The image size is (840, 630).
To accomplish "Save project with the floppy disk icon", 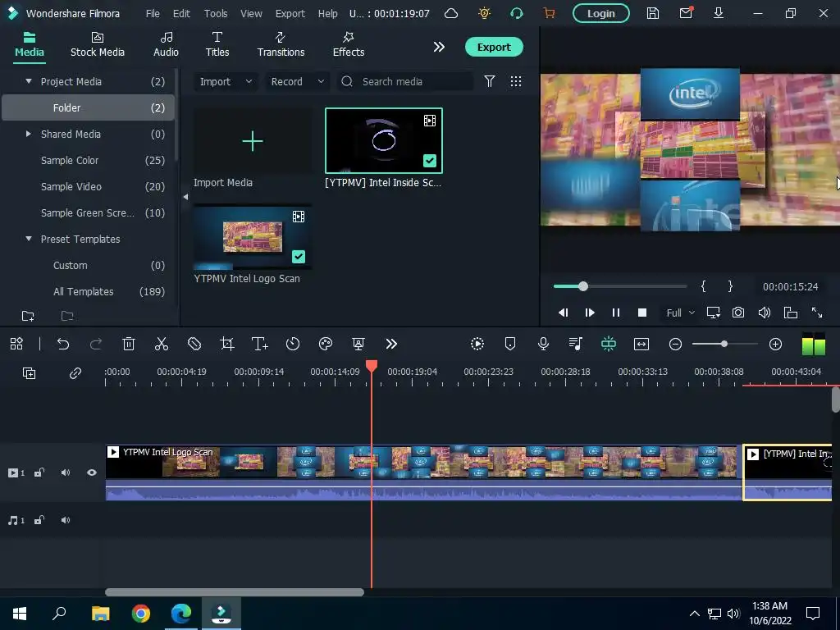I will (652, 13).
